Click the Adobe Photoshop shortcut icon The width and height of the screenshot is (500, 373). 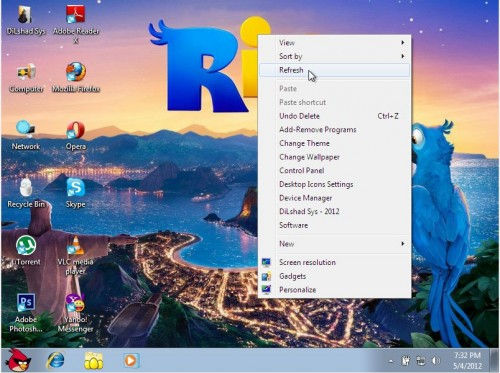26,313
